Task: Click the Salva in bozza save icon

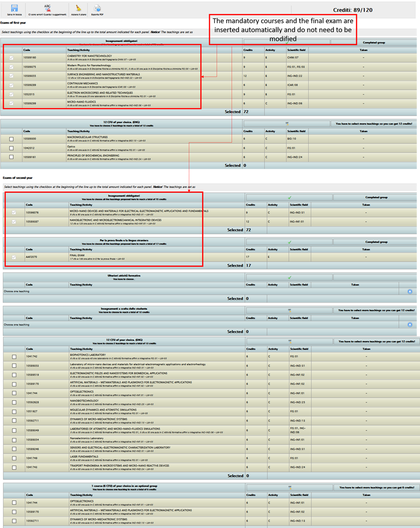Action: point(15,8)
